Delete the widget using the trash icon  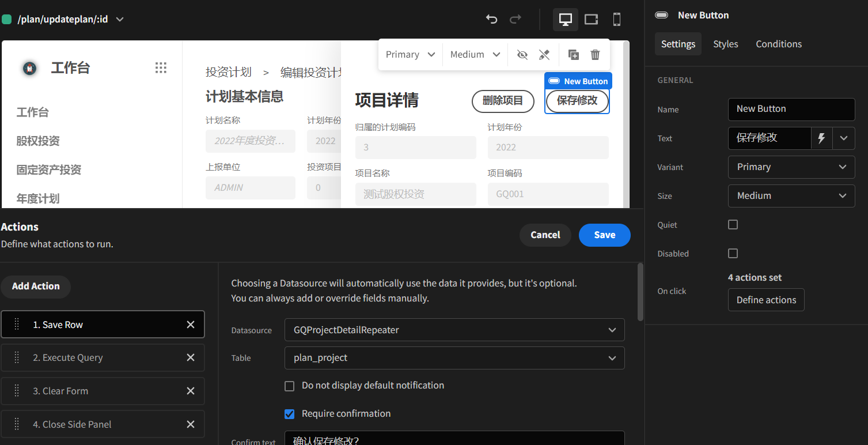[595, 54]
